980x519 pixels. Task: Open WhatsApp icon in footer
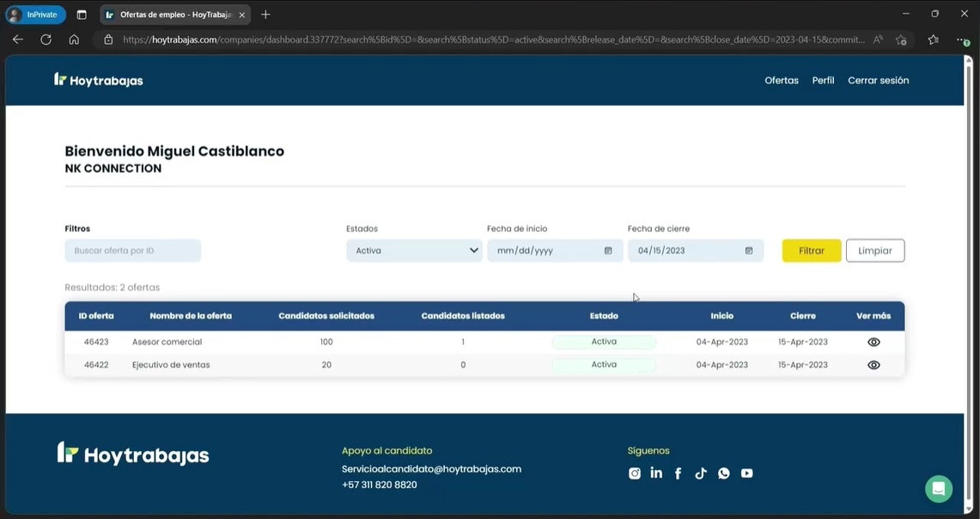coord(724,473)
